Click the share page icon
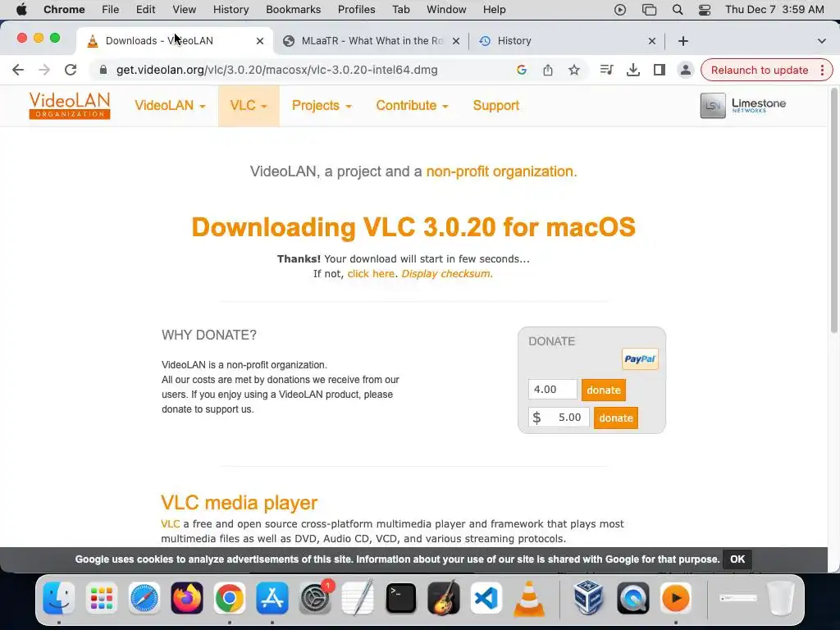The image size is (840, 630). tap(547, 70)
